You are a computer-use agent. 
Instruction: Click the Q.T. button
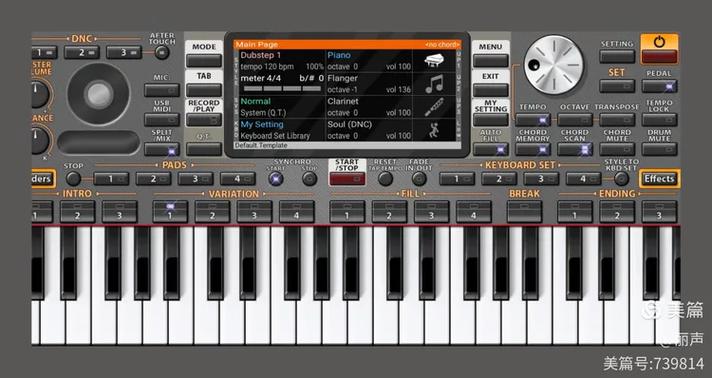pyautogui.click(x=204, y=149)
